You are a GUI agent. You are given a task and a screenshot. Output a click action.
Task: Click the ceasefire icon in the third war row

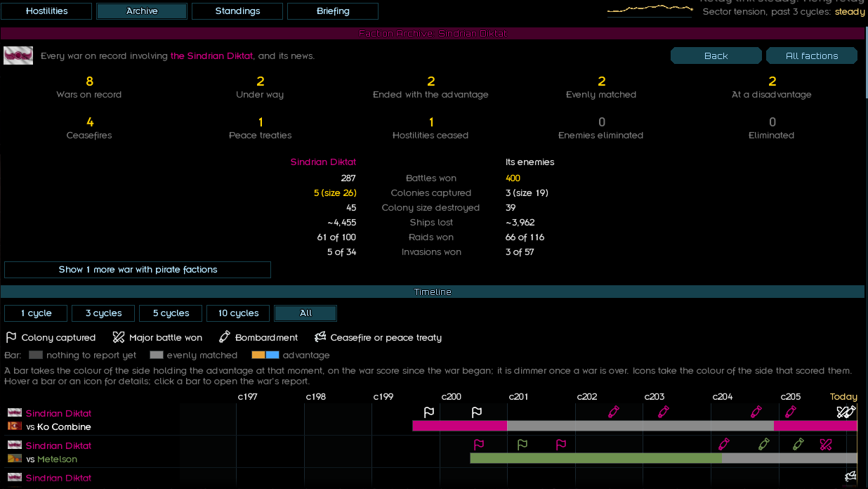pos(850,476)
